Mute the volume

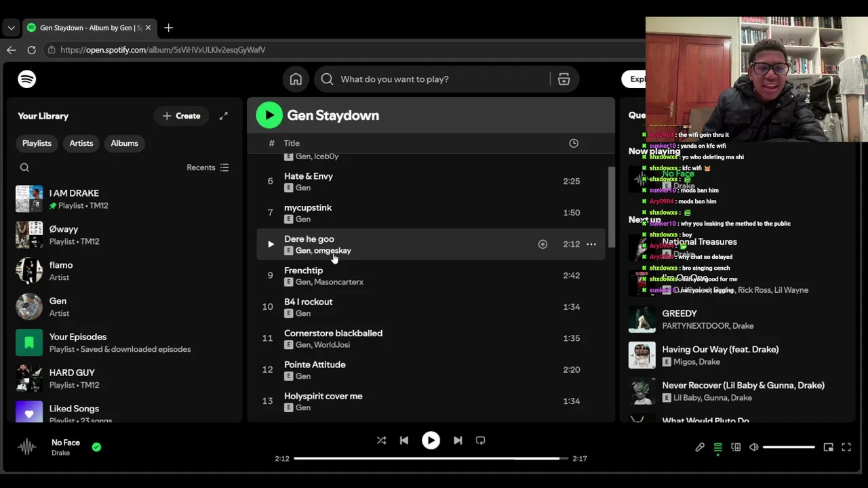click(x=754, y=447)
